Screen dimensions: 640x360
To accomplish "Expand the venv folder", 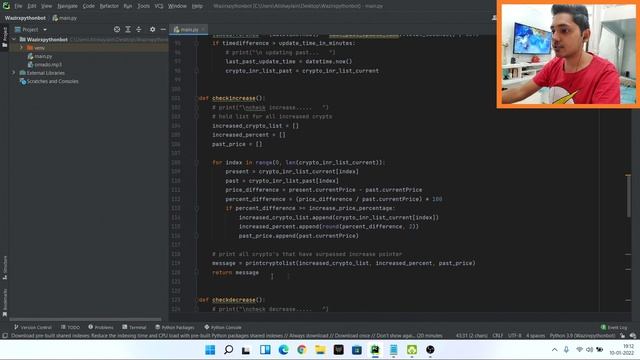I will 21,48.
